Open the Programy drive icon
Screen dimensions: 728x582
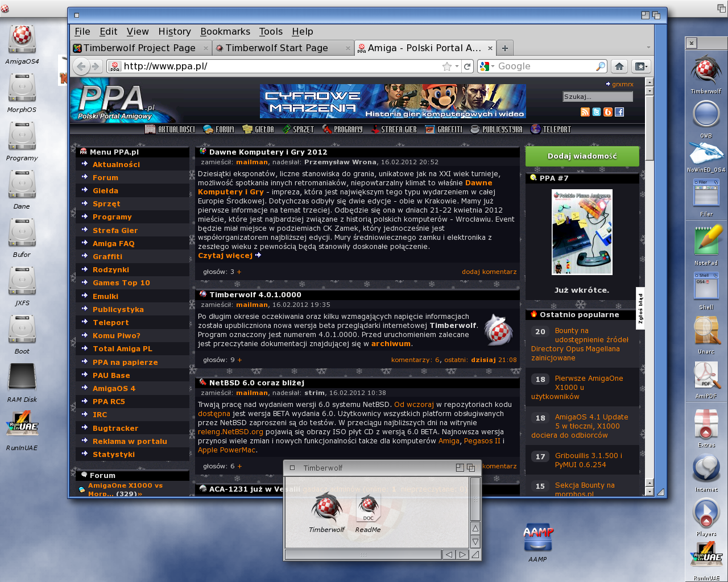(x=22, y=136)
